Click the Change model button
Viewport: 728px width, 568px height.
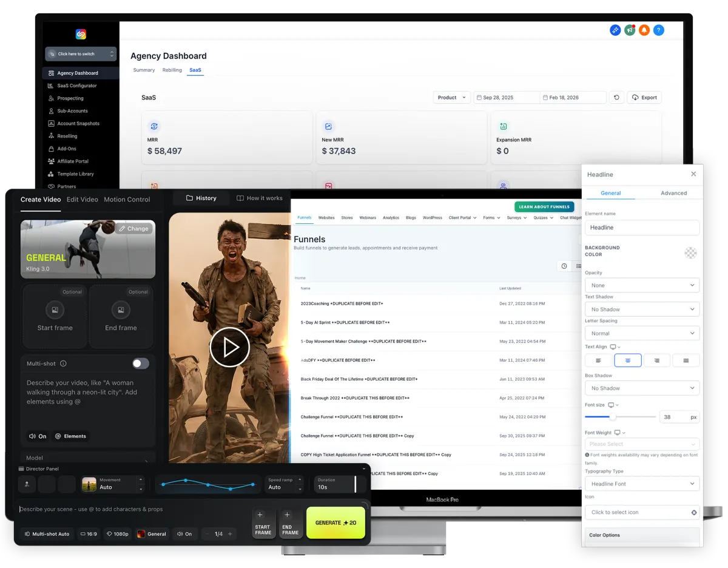pos(133,229)
